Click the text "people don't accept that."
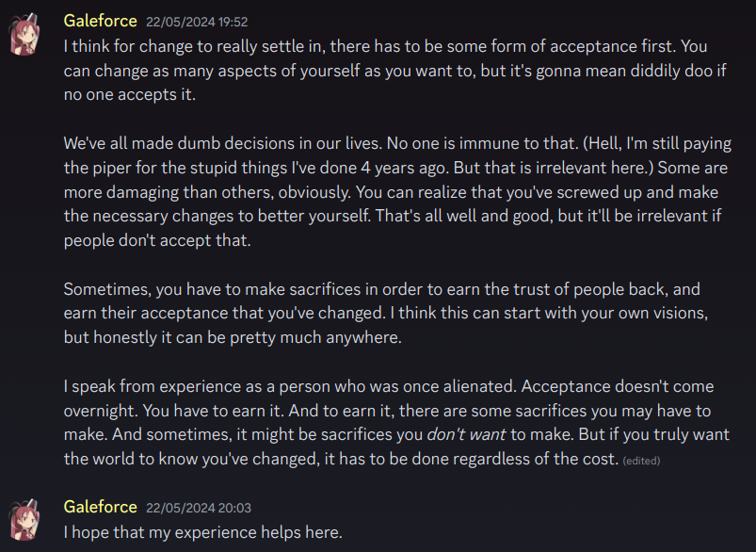The height and width of the screenshot is (552, 756). click(x=157, y=240)
